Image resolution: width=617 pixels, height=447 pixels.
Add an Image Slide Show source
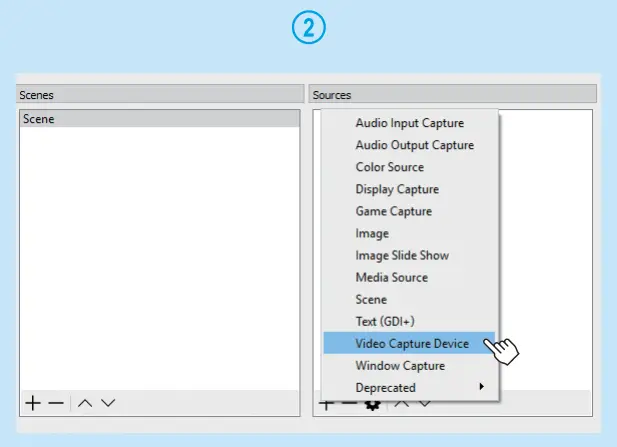coord(409,255)
